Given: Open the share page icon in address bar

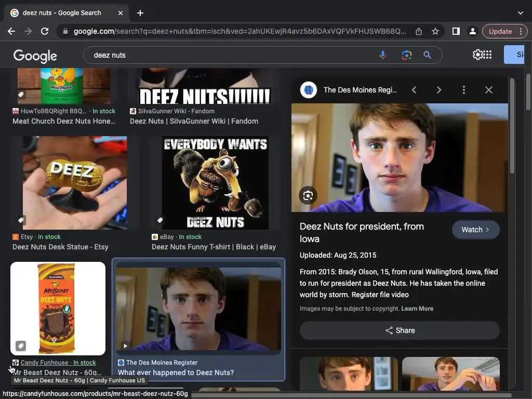Looking at the screenshot, I should click(x=419, y=31).
